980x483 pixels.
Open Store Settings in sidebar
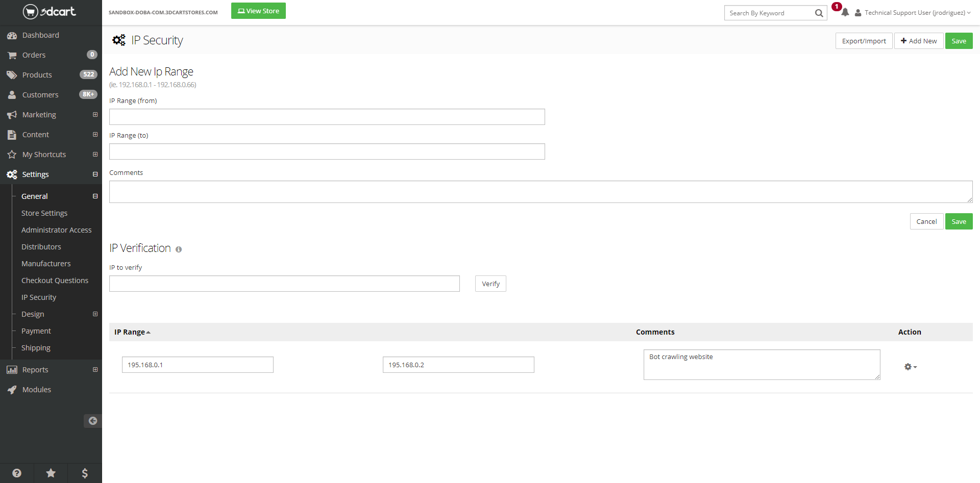tap(44, 213)
